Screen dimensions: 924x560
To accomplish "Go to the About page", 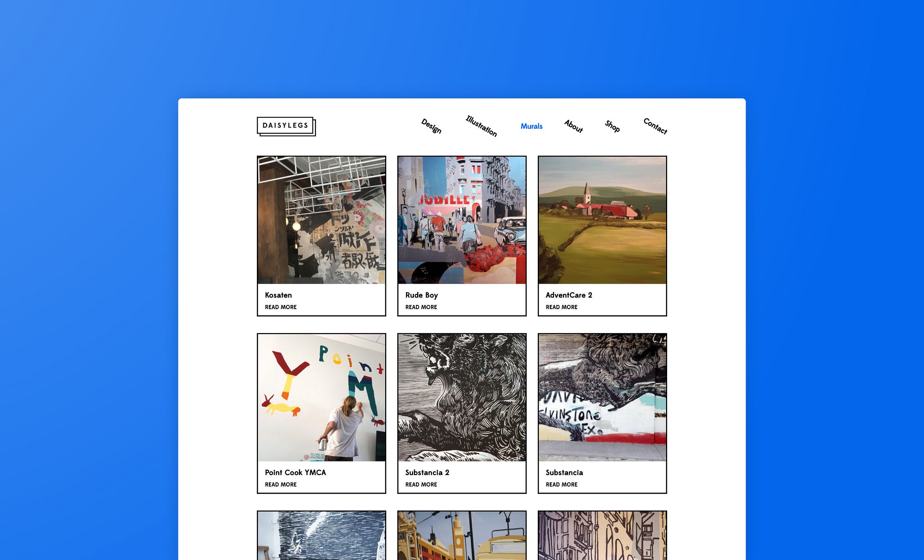I will coord(573,126).
